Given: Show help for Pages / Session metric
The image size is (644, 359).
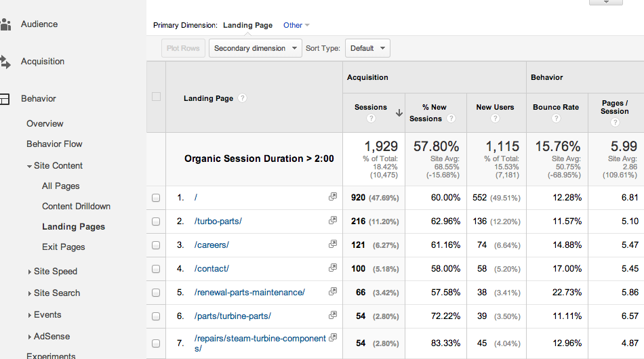Looking at the screenshot, I should point(615,123).
